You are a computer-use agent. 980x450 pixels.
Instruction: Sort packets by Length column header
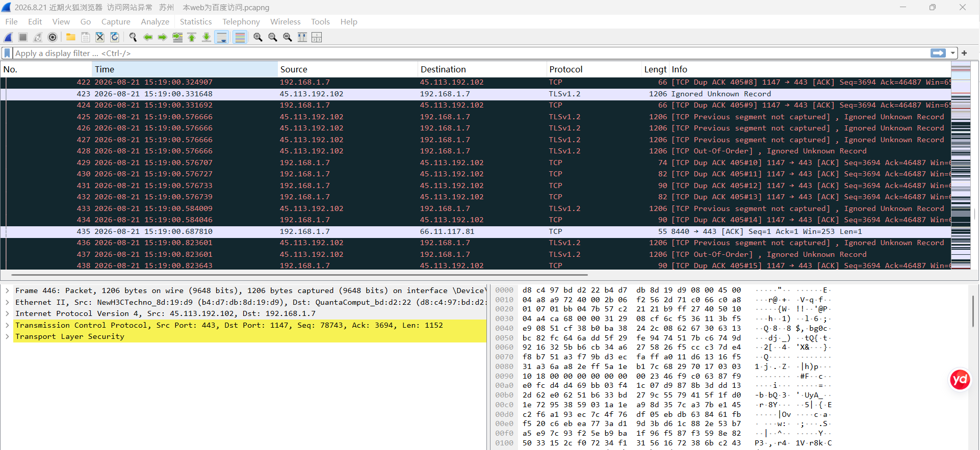[x=655, y=69]
